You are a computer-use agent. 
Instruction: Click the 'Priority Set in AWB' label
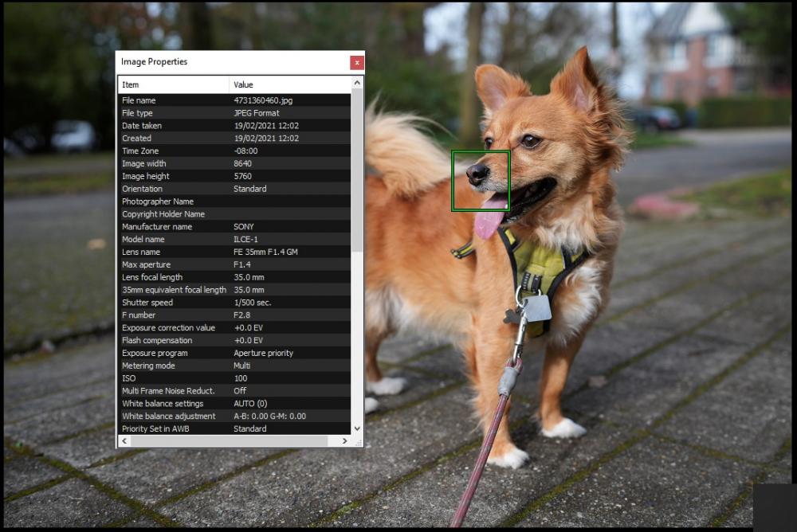coord(155,428)
